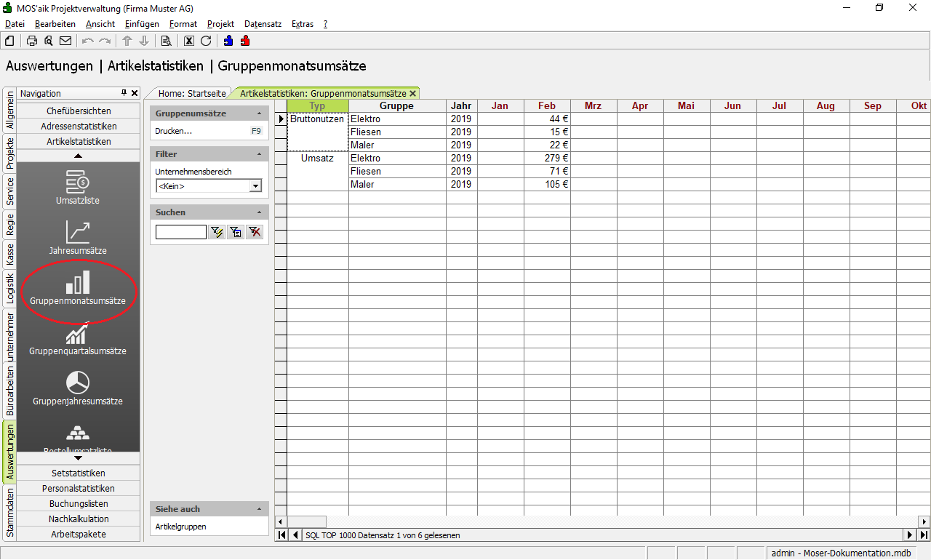
Task: Open Jahresumsätze in the navigation pane
Action: tap(78, 239)
